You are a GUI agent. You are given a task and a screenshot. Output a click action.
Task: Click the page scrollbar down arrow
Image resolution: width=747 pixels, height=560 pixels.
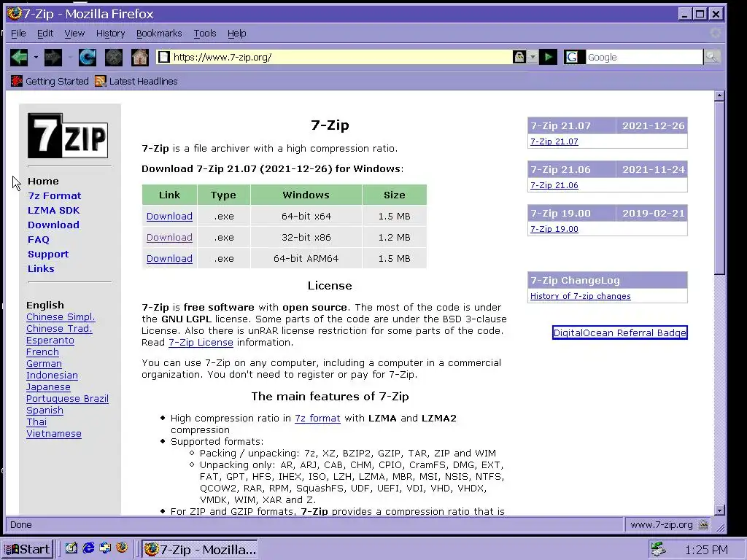click(x=719, y=510)
